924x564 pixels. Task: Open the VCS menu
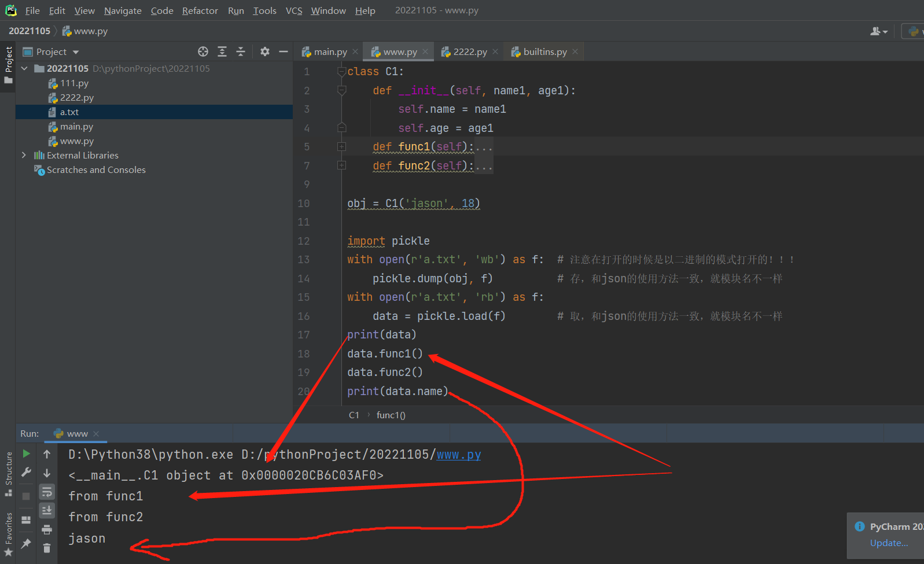point(294,10)
